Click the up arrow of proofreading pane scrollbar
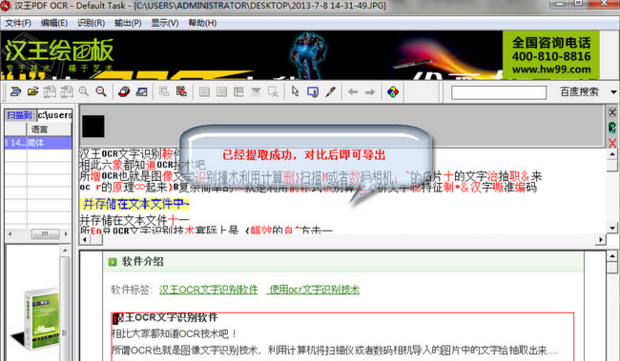 pyautogui.click(x=612, y=154)
